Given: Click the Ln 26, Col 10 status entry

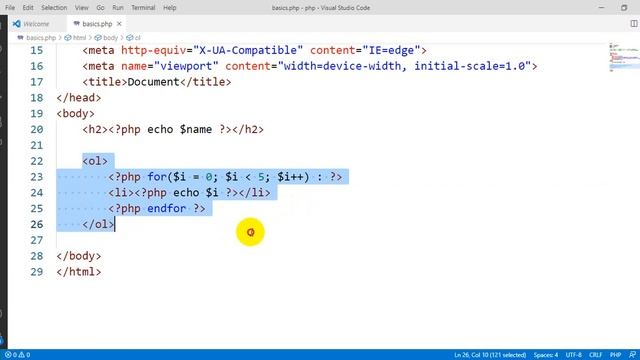Looking at the screenshot, I should click(490, 355).
